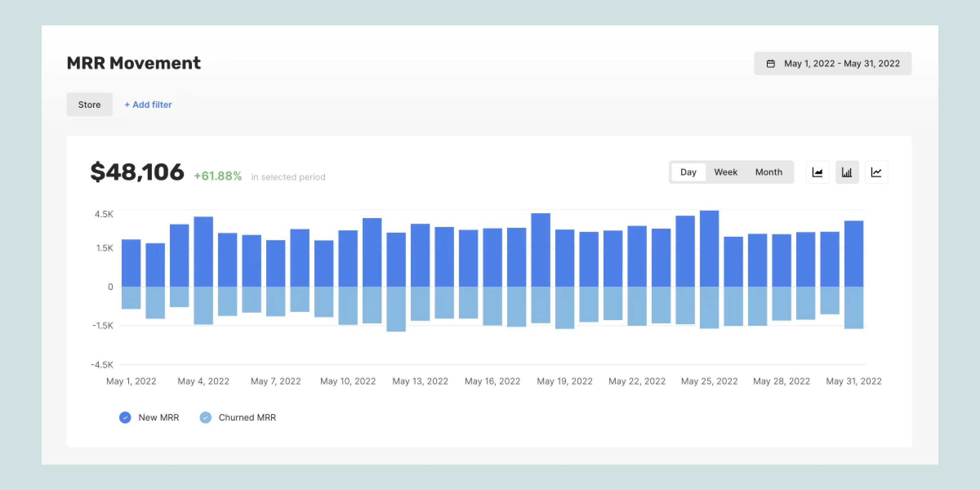Open the Store filter dropdown

click(89, 105)
